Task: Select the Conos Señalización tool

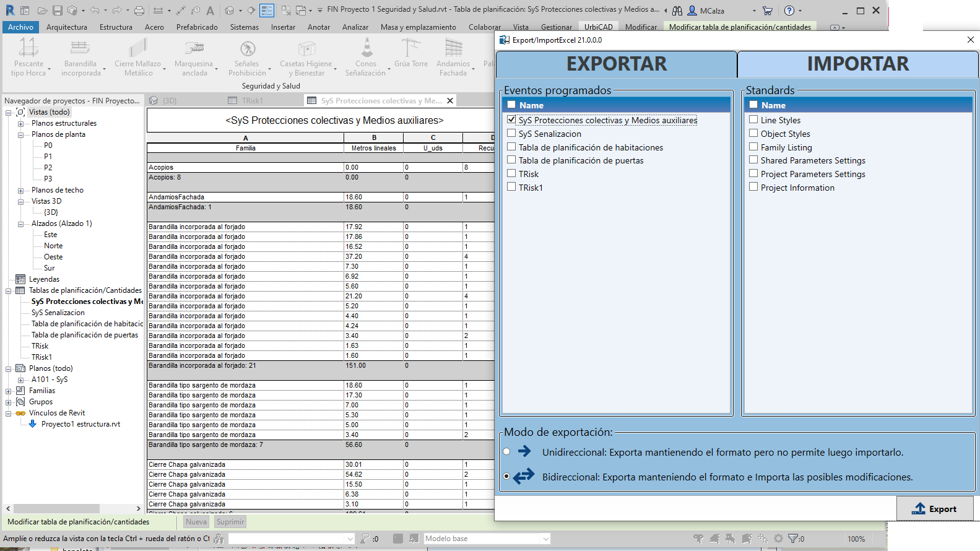Action: (x=366, y=48)
